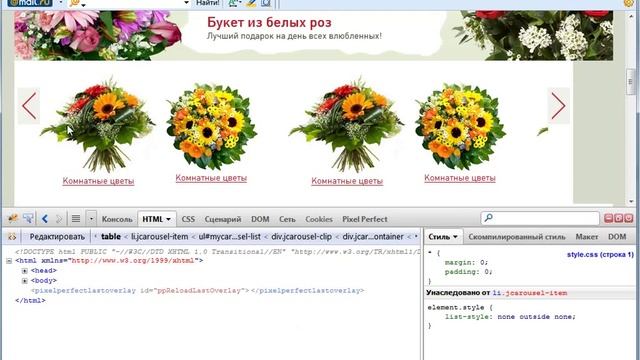Go forward with Firebug's grey right arrow
This screenshot has height=360, width=640.
click(59, 219)
